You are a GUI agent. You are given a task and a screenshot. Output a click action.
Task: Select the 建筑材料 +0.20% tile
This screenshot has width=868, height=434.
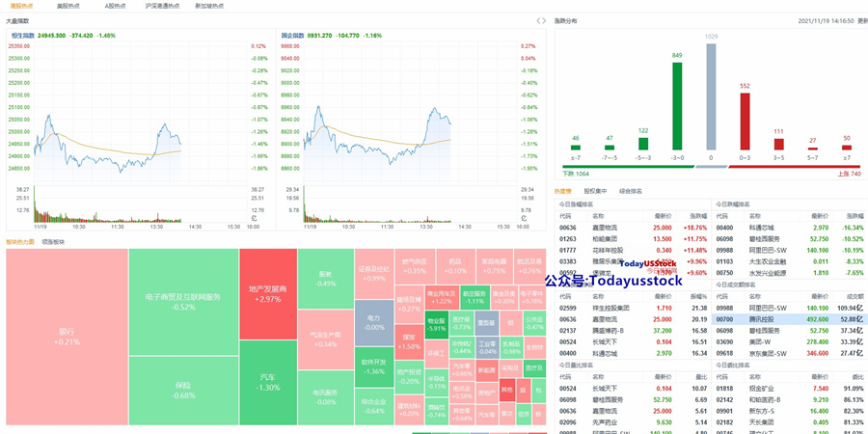pos(409,409)
